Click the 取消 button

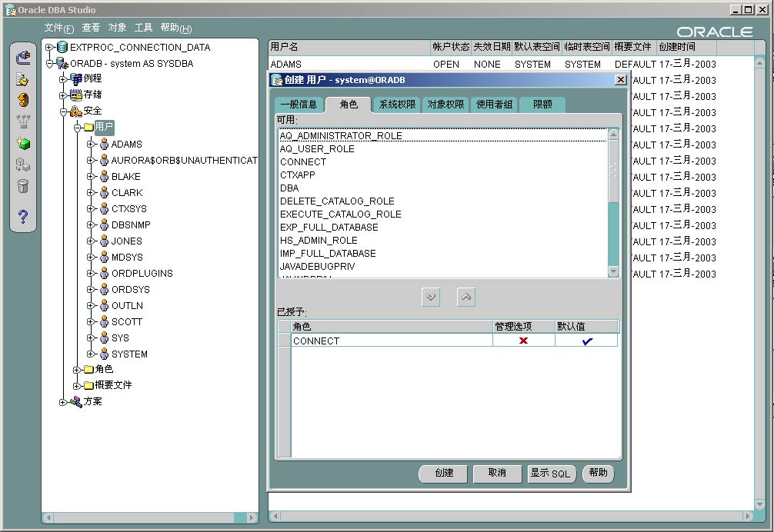(497, 474)
